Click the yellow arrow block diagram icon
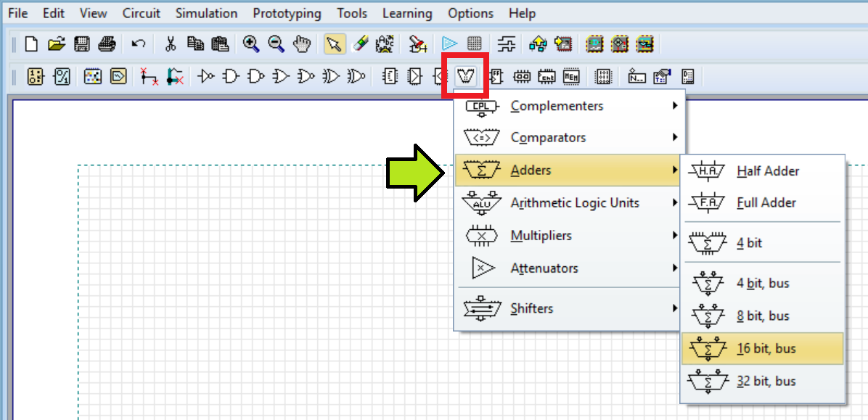 click(x=538, y=44)
